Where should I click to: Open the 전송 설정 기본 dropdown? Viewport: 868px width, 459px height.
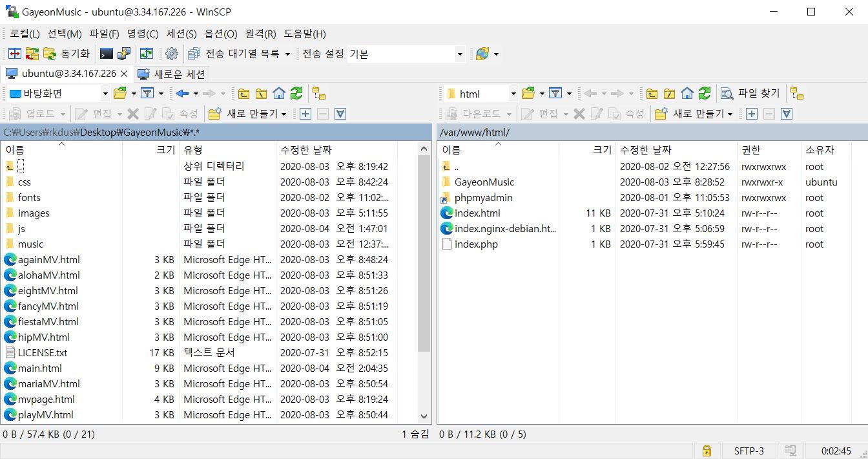click(x=460, y=54)
